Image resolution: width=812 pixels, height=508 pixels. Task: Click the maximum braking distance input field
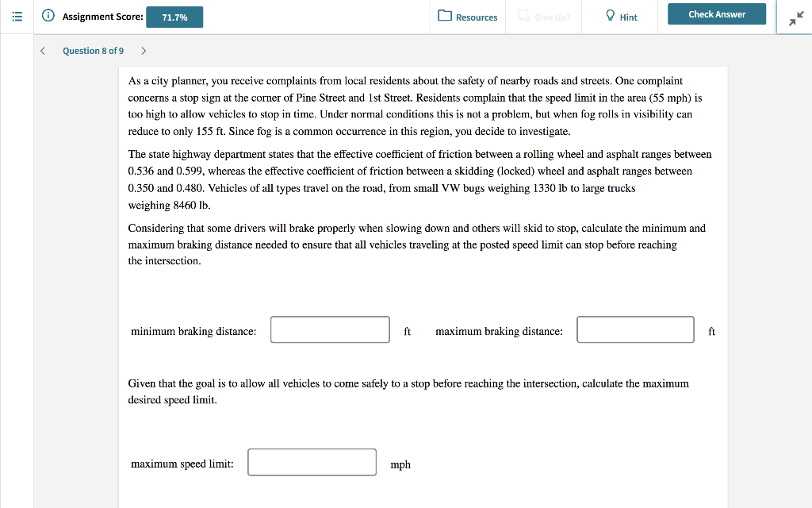point(634,329)
